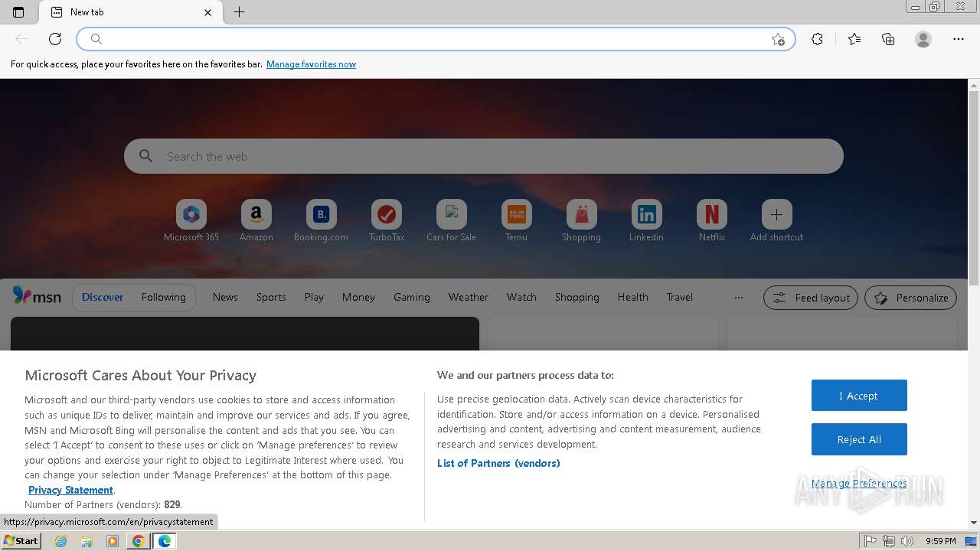Screen dimensions: 980x551
Task: Add this page to favorites star
Action: point(778,39)
